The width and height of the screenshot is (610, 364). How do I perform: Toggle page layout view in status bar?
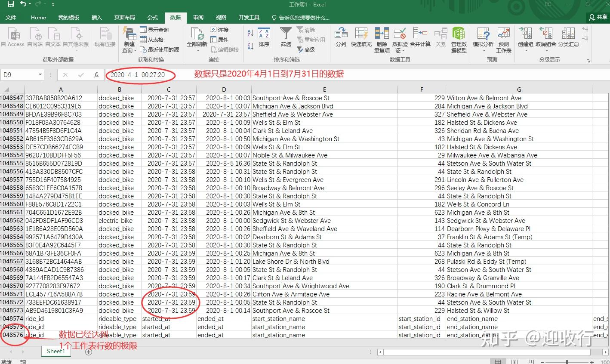(514, 361)
